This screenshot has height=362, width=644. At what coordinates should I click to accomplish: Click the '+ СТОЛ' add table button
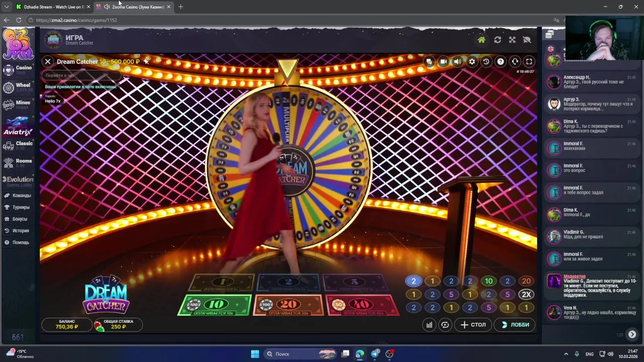[473, 325]
